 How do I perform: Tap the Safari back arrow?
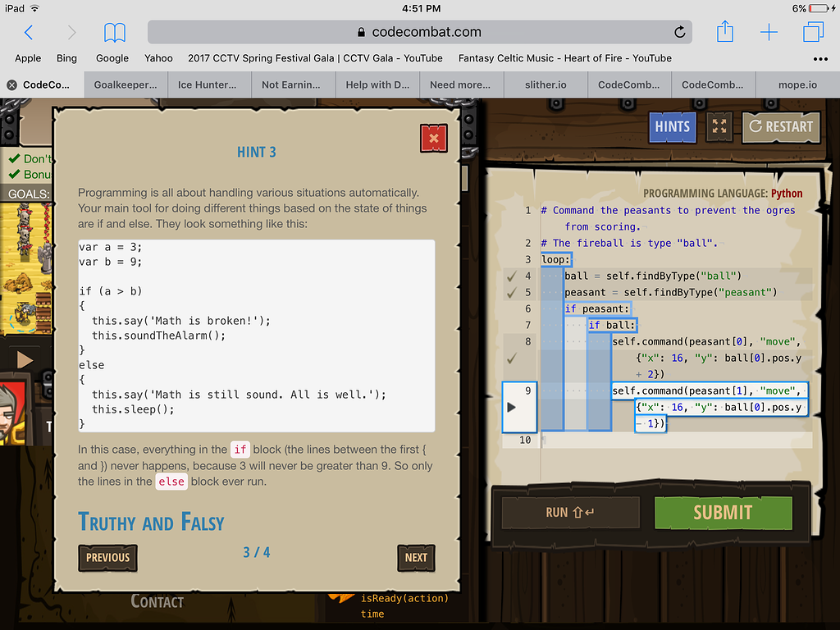click(x=27, y=34)
